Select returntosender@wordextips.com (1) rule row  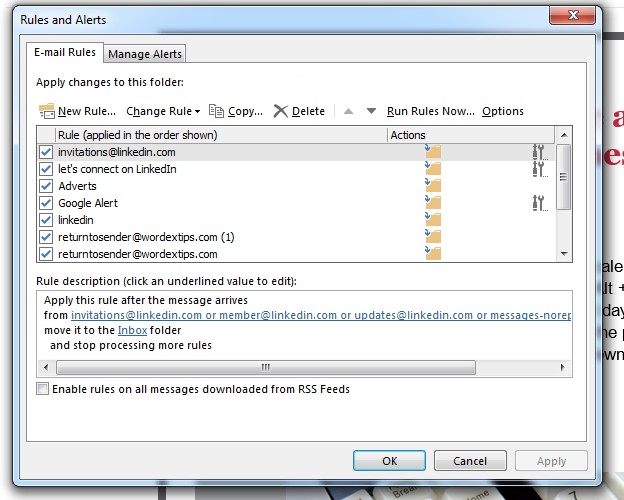pyautogui.click(x=296, y=237)
